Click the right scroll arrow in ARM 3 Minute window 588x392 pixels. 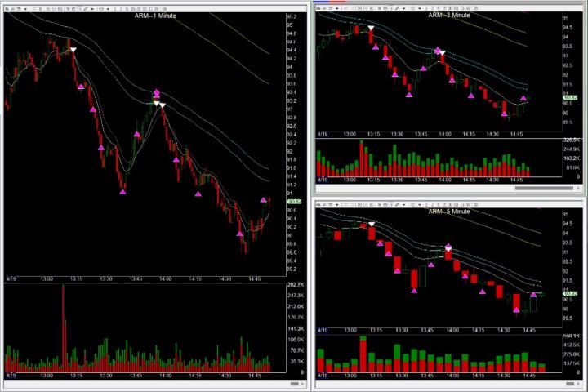click(578, 188)
